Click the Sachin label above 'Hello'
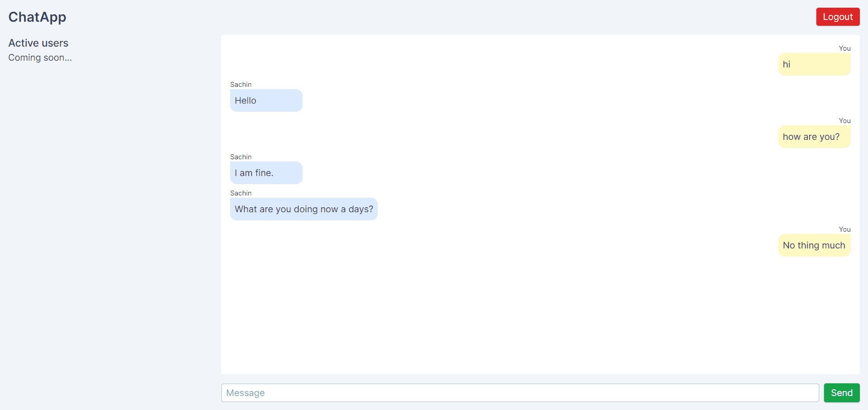 pos(241,85)
